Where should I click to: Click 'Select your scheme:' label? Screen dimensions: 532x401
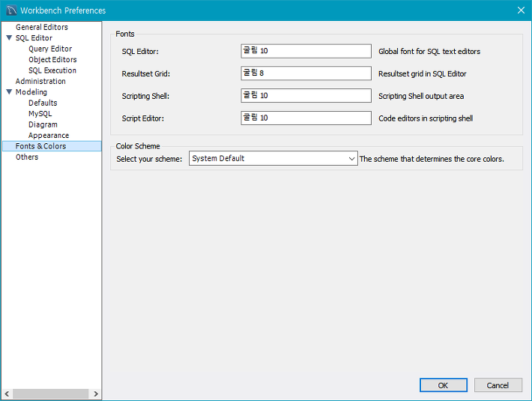tap(149, 159)
